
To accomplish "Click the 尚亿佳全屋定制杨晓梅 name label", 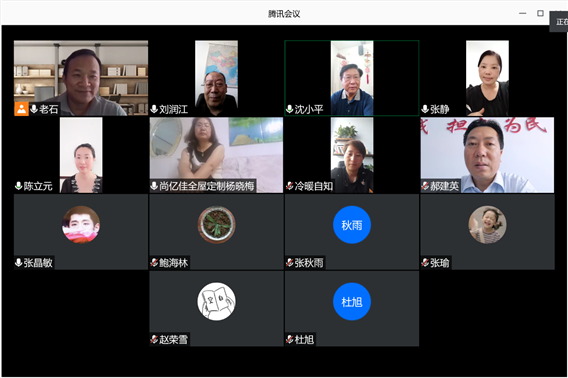I will [x=207, y=186].
